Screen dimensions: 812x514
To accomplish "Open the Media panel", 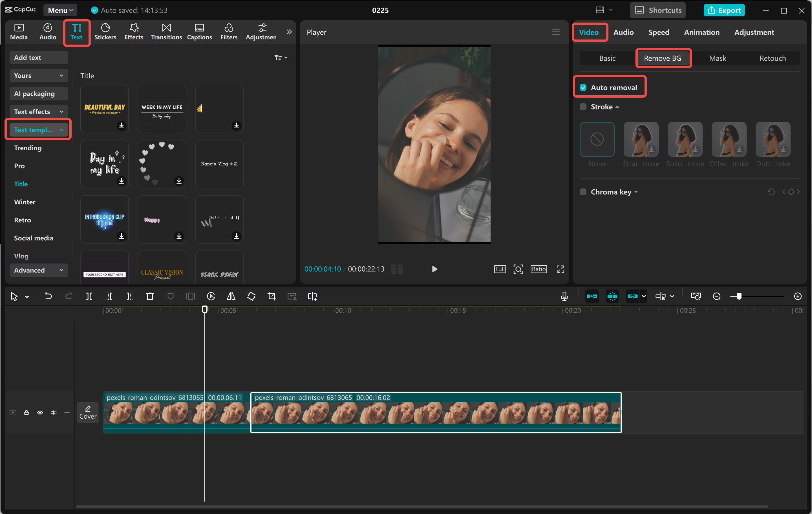I will [19, 31].
